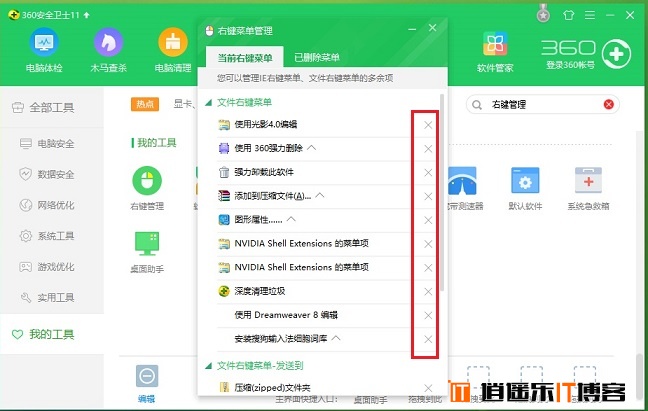648x411 pixels.
Task: Click the 强力卸载此软件 row text
Action: (264, 172)
